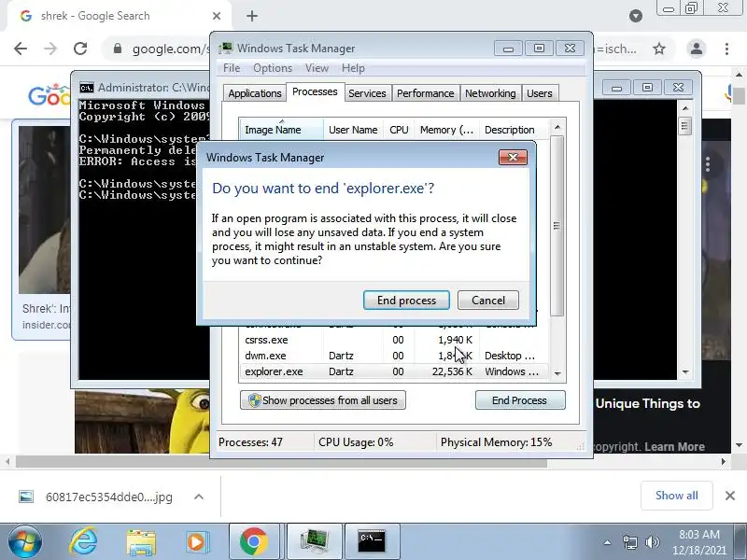Confirm End process in the dialog
This screenshot has height=560, width=747.
pyautogui.click(x=406, y=300)
